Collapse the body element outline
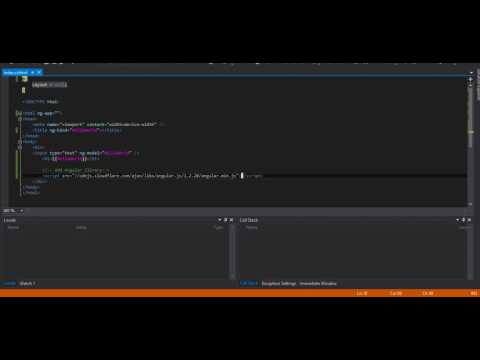Screen dimensions: 480x360 pos(20,142)
